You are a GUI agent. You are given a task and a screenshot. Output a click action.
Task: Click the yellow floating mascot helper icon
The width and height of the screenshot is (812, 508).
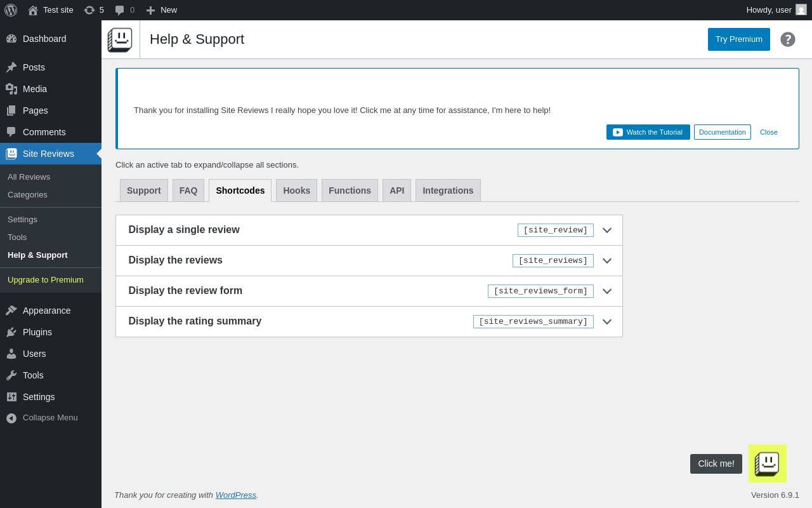tap(767, 464)
